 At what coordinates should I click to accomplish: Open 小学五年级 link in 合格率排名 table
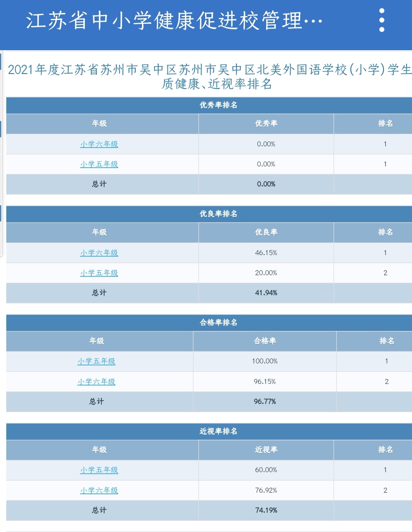pyautogui.click(x=96, y=361)
